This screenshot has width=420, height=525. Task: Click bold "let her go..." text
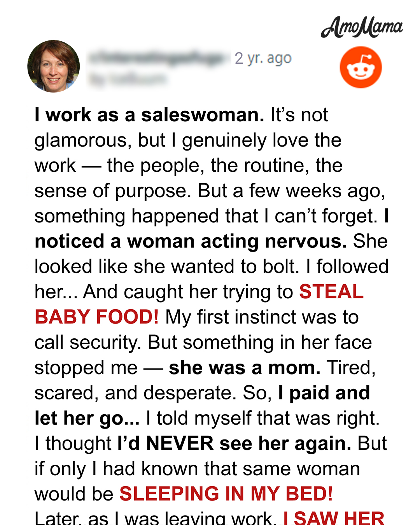[87, 418]
